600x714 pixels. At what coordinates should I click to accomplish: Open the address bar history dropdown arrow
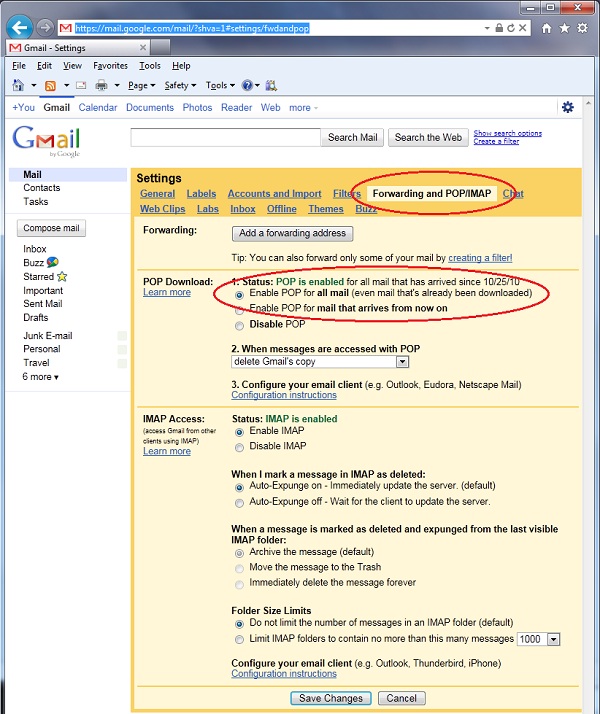(x=487, y=28)
